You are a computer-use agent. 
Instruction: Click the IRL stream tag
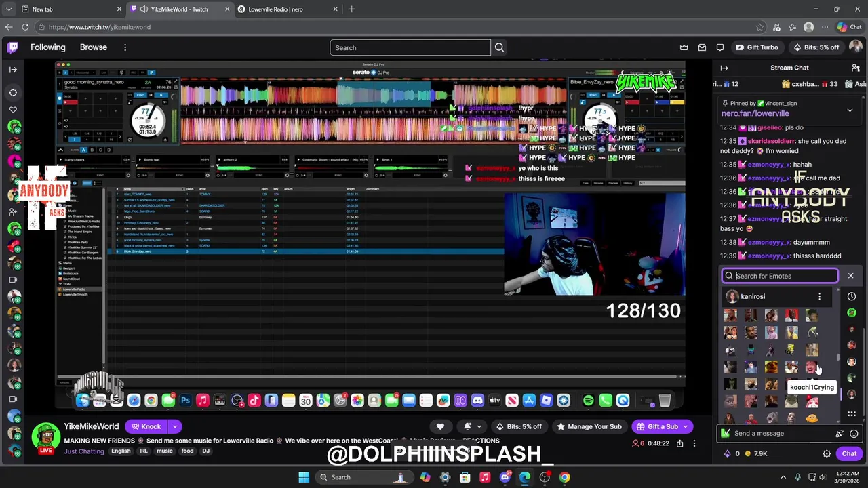pos(144,451)
